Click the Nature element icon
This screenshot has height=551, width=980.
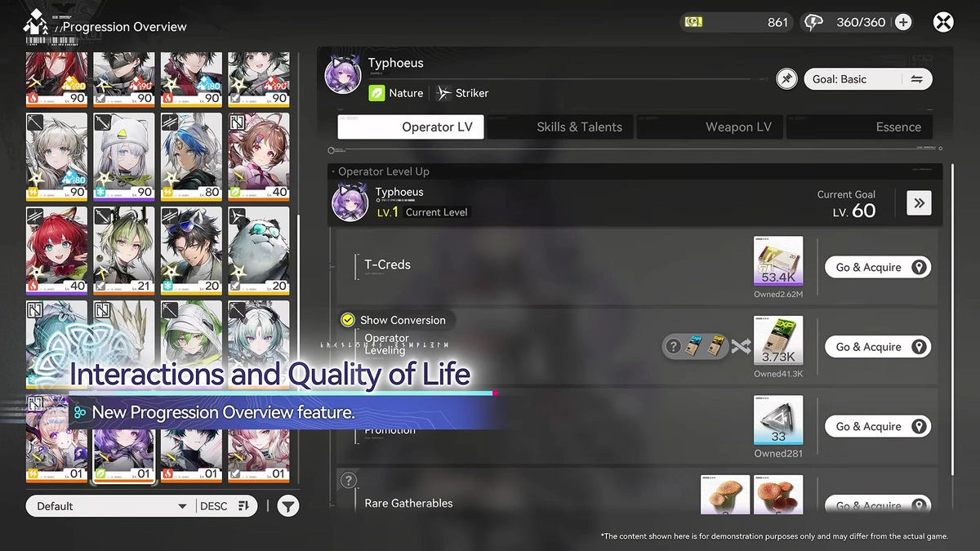376,93
